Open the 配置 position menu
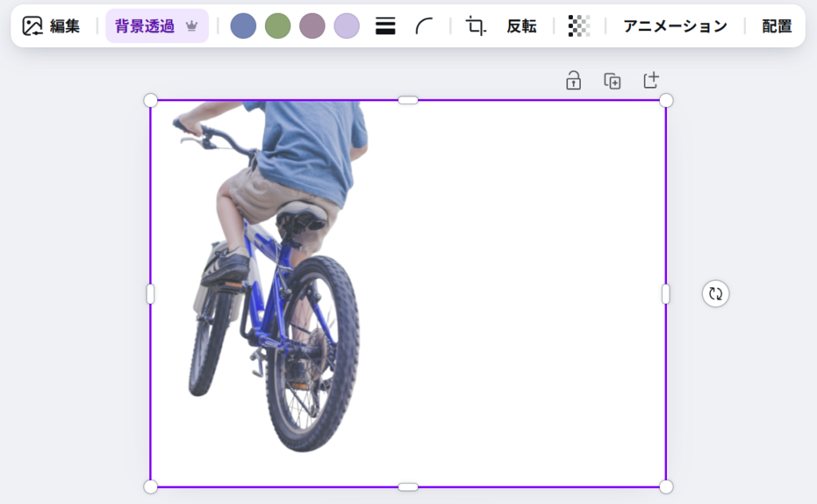 pos(776,26)
